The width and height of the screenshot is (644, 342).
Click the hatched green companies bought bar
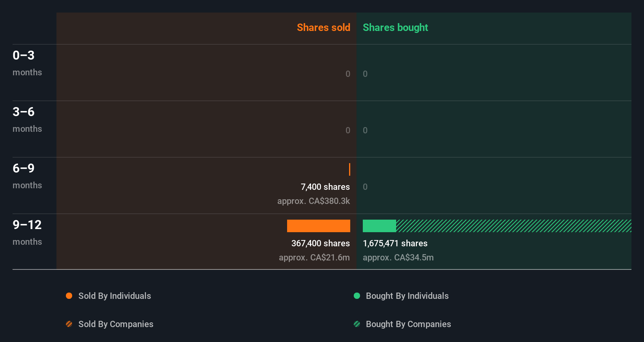513,226
